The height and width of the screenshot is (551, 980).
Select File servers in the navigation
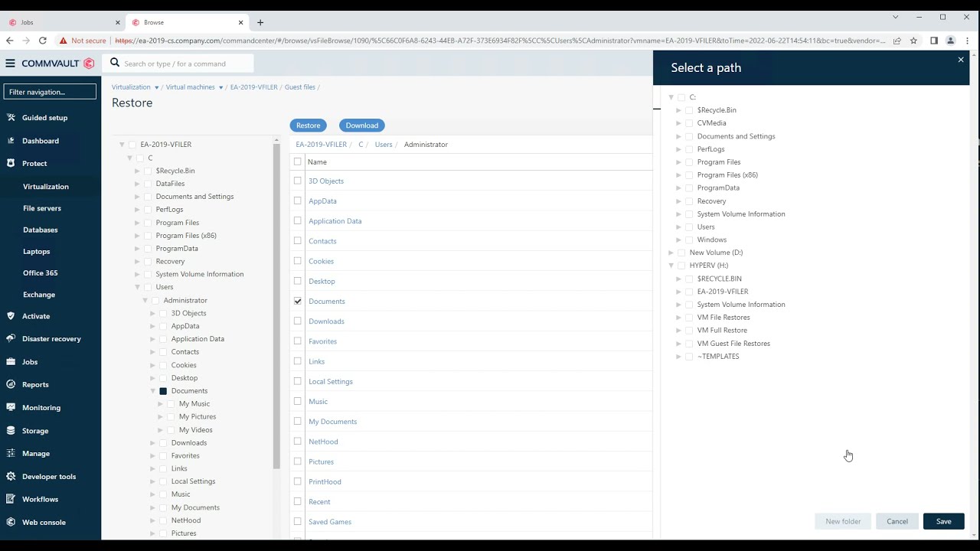pos(42,208)
